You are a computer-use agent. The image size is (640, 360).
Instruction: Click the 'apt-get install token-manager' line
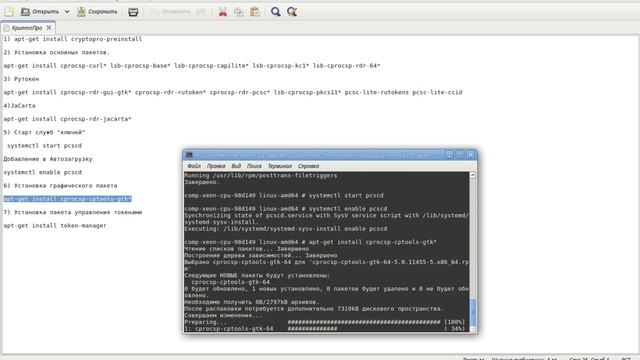(55, 226)
